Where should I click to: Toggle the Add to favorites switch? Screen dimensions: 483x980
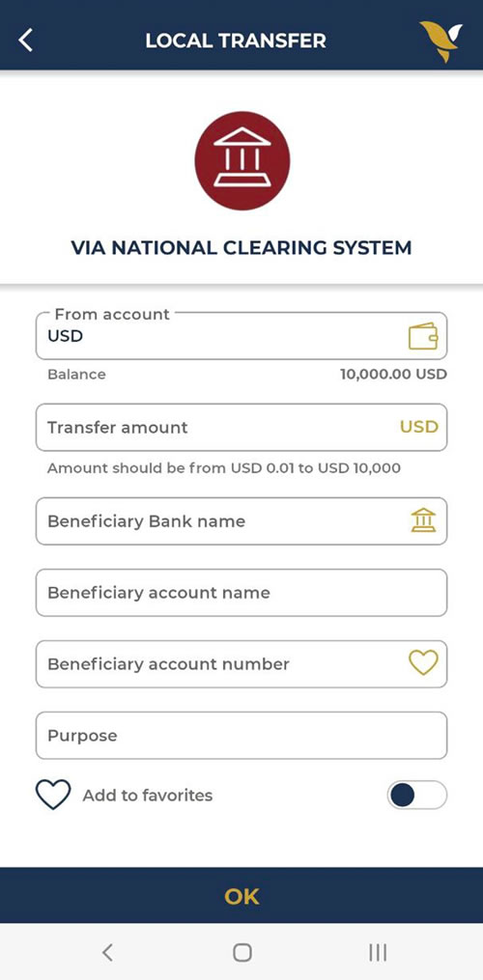416,796
